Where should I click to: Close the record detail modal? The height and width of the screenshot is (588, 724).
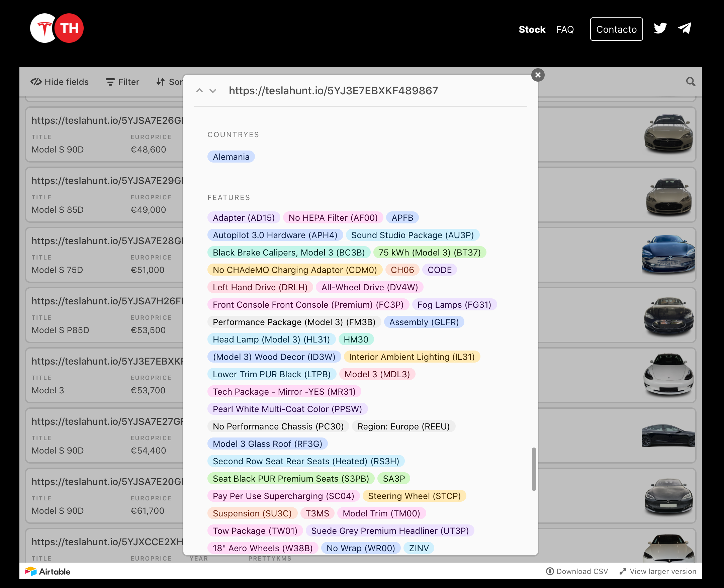click(x=538, y=75)
